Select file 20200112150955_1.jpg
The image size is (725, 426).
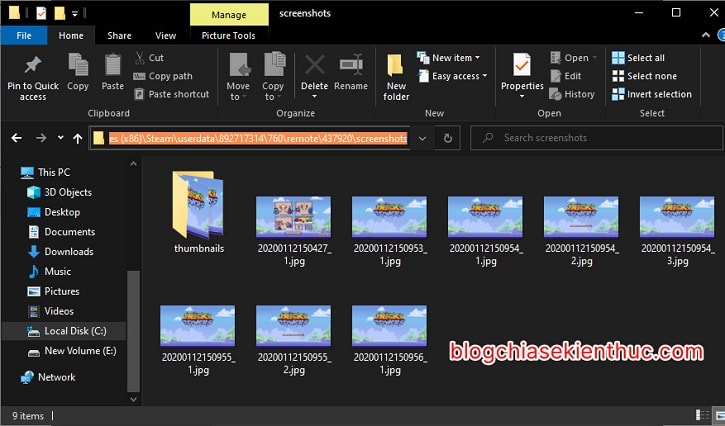198,340
